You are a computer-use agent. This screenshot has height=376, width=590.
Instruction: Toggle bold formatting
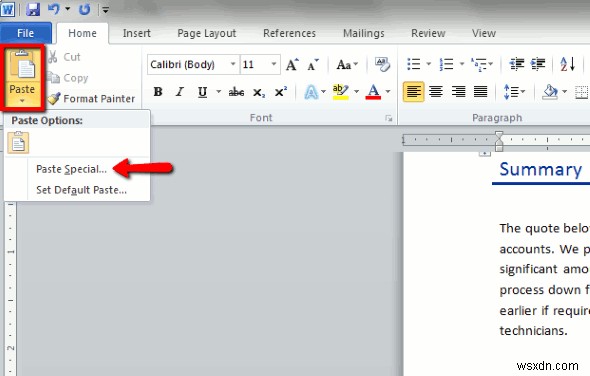158,92
